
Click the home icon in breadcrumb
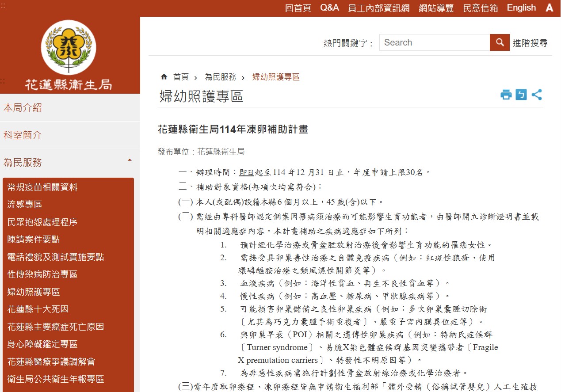164,77
